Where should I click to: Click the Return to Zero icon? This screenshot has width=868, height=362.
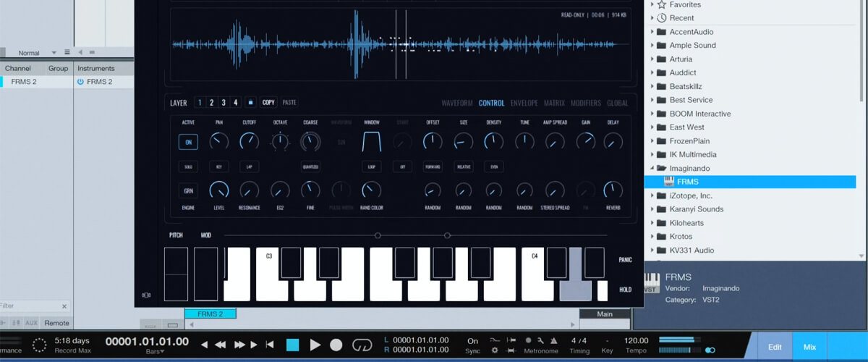point(270,345)
